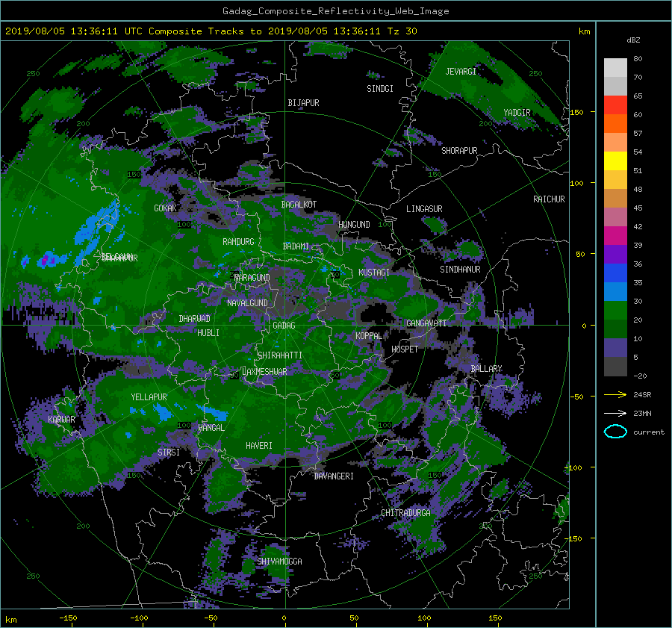Viewport: 672px width, 628px height.
Task: Click the HANGAL city label
Action: 211,428
